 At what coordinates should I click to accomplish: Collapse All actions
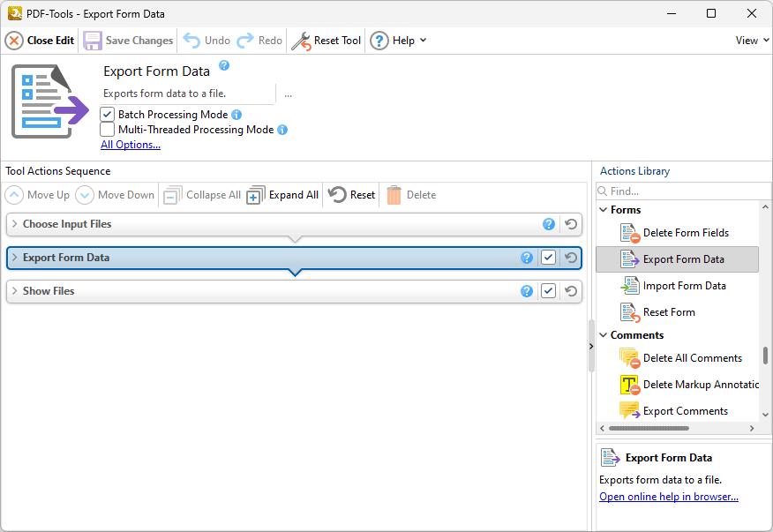point(202,195)
